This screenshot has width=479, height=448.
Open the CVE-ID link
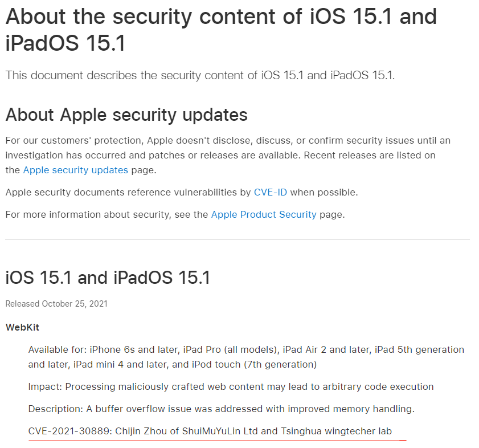pyautogui.click(x=271, y=192)
